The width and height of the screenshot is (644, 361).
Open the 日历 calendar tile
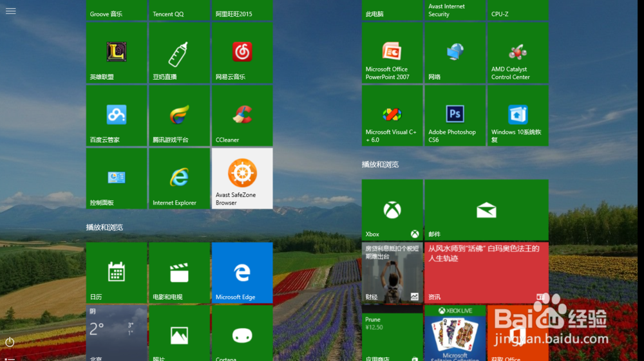click(x=117, y=273)
